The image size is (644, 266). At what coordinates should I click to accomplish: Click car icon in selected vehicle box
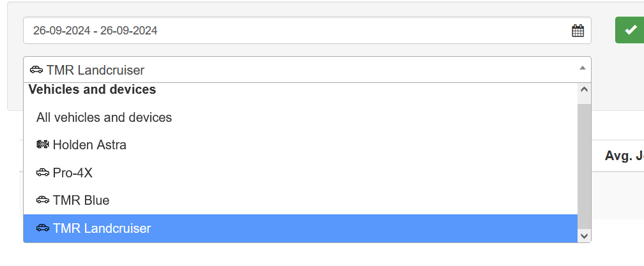pos(36,70)
